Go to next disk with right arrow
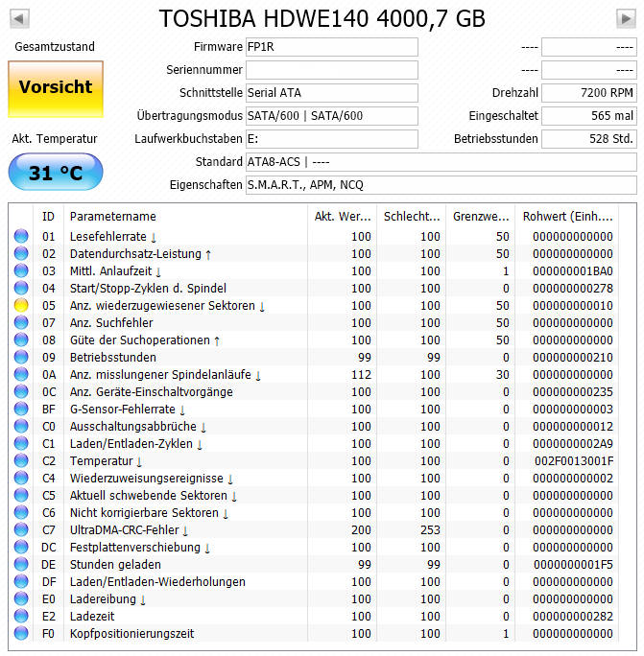 (x=626, y=19)
